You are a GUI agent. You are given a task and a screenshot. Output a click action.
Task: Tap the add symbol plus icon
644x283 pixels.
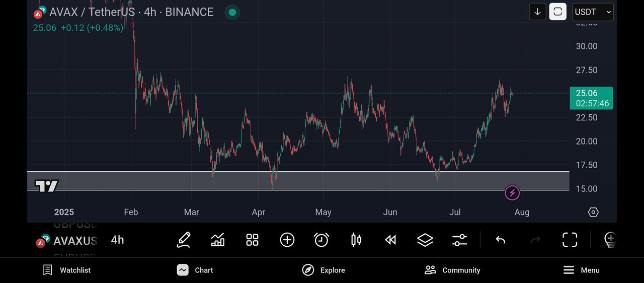pyautogui.click(x=287, y=240)
